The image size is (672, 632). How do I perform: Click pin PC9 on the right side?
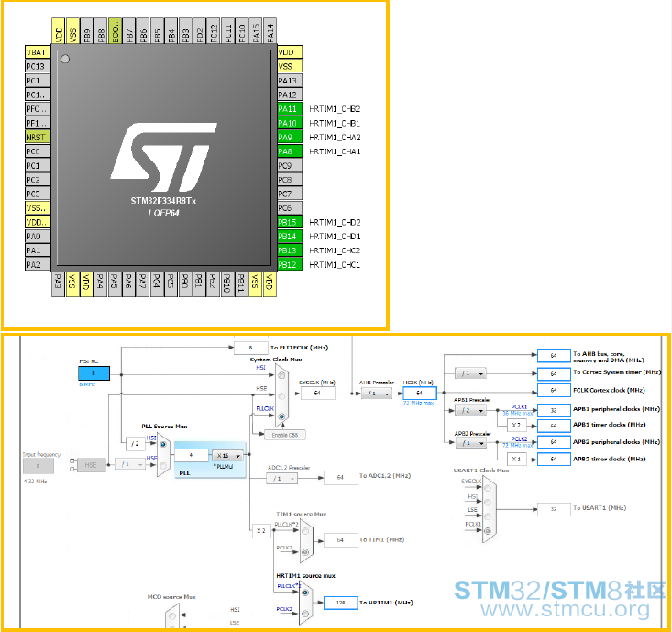[x=290, y=165]
